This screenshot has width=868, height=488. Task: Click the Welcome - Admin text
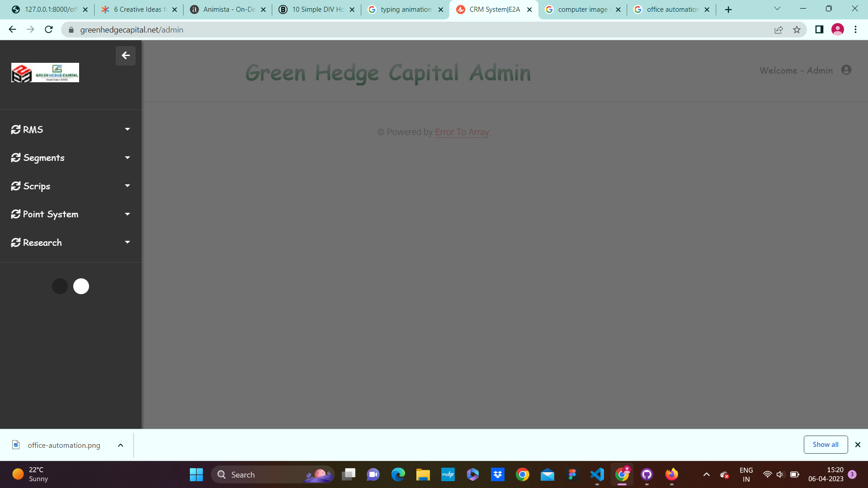pyautogui.click(x=796, y=70)
